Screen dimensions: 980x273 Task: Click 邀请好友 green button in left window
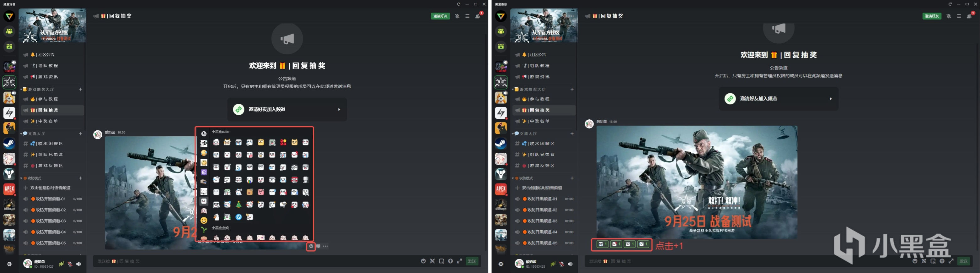point(440,16)
